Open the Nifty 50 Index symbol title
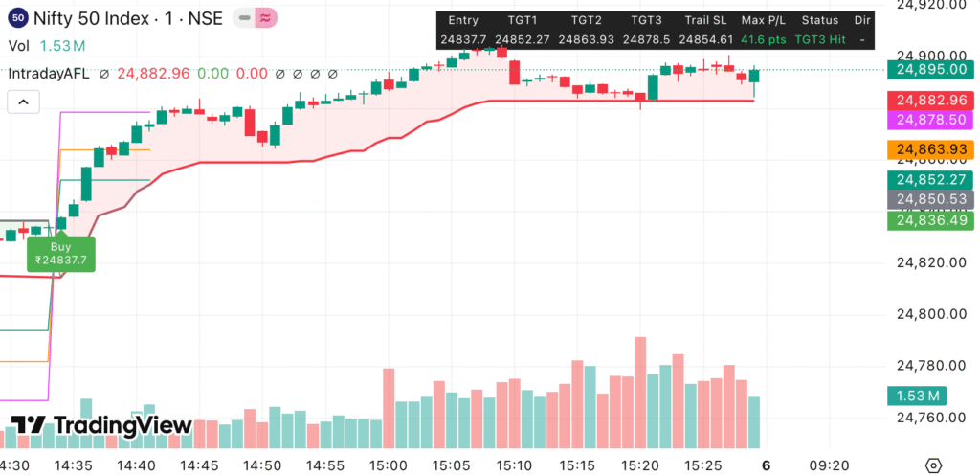Image resolution: width=980 pixels, height=476 pixels. tap(113, 17)
